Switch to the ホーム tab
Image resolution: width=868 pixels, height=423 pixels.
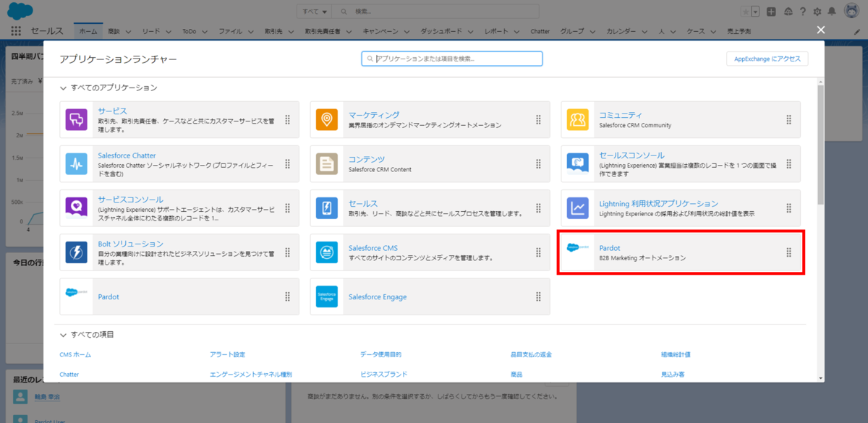pyautogui.click(x=88, y=32)
